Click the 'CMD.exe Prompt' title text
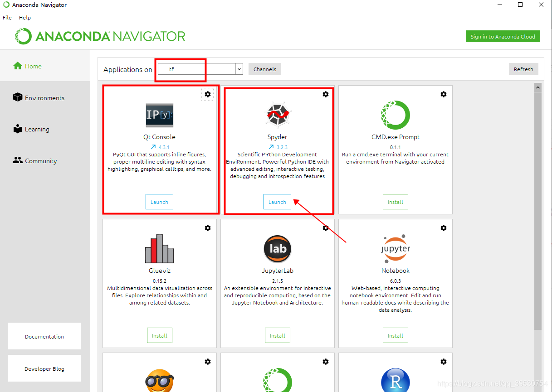552x392 pixels. (396, 137)
